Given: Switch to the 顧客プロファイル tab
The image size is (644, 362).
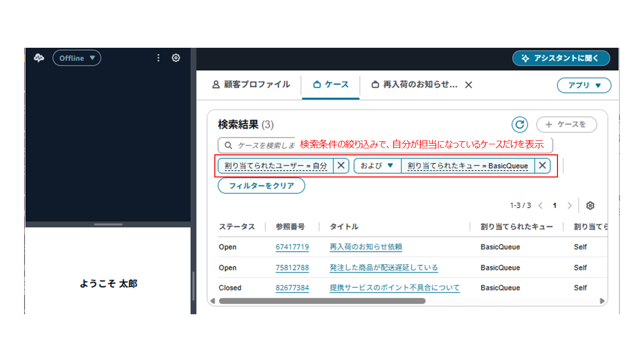Looking at the screenshot, I should click(251, 85).
